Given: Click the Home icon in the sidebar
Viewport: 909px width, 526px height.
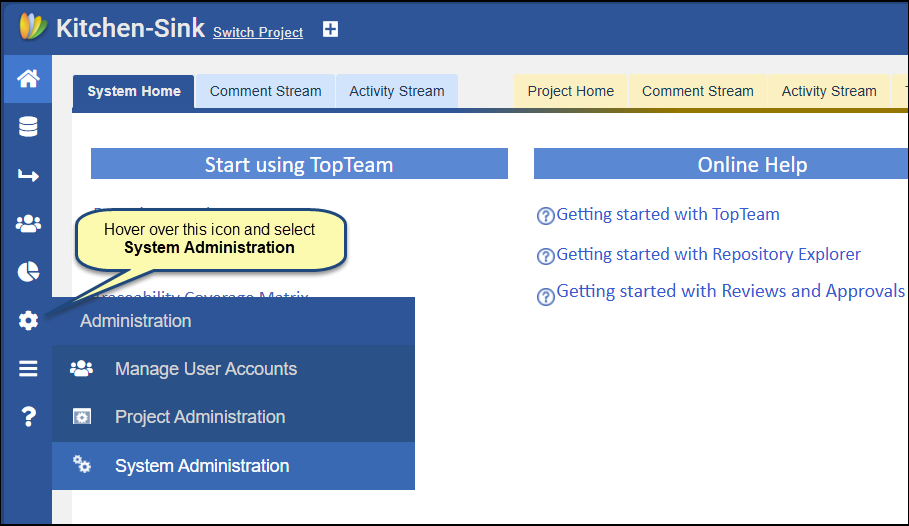Looking at the screenshot, I should click(28, 78).
